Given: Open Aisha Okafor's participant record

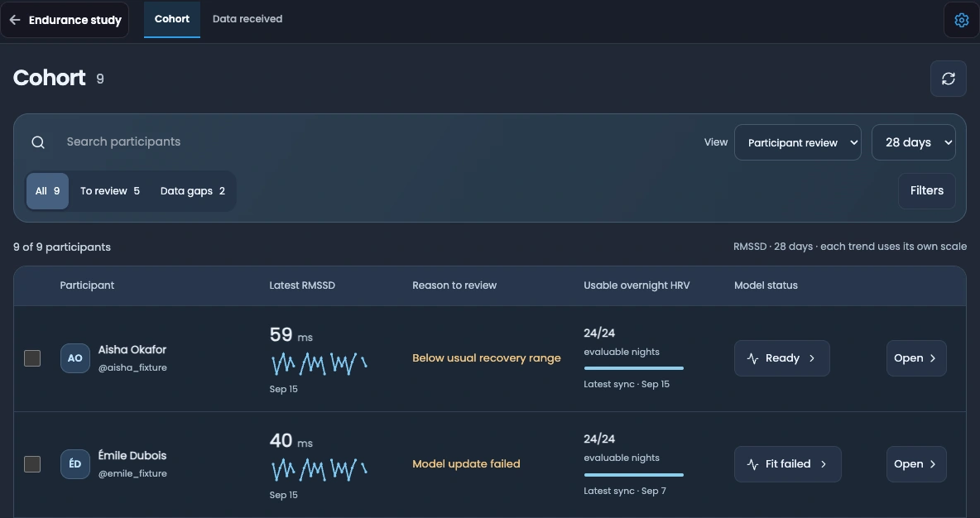Looking at the screenshot, I should coord(916,358).
